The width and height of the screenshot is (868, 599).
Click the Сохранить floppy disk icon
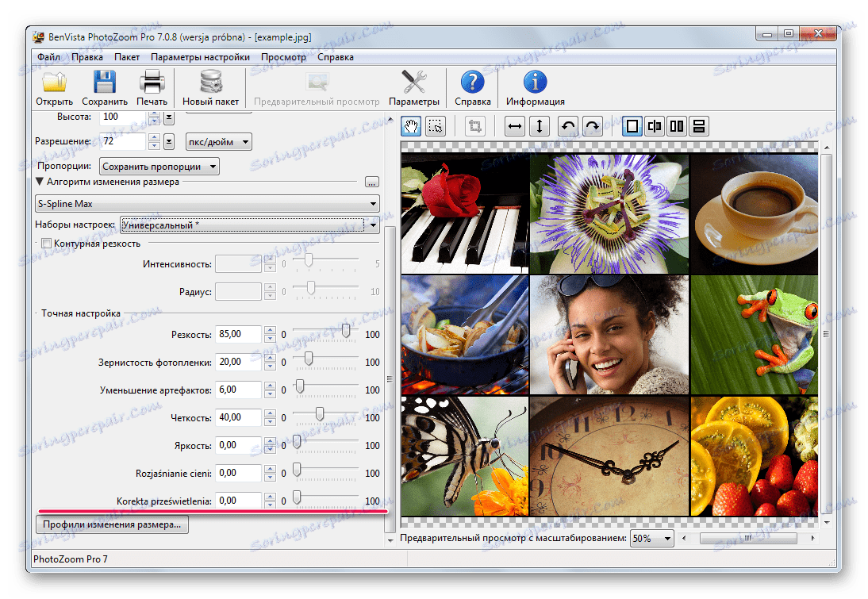pos(104,83)
